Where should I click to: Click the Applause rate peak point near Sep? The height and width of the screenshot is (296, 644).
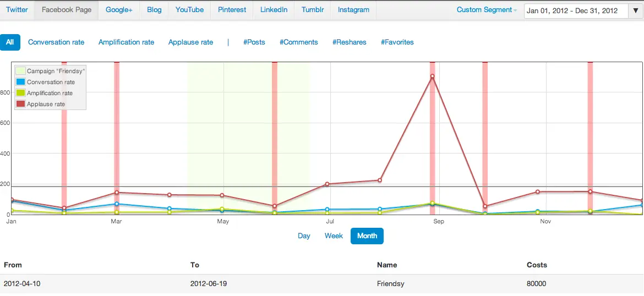click(x=433, y=76)
